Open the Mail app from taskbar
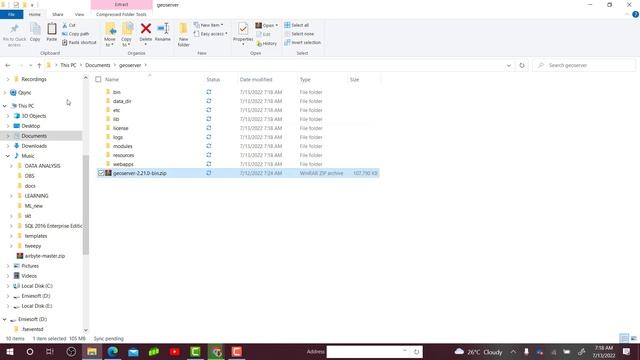 tap(133, 352)
